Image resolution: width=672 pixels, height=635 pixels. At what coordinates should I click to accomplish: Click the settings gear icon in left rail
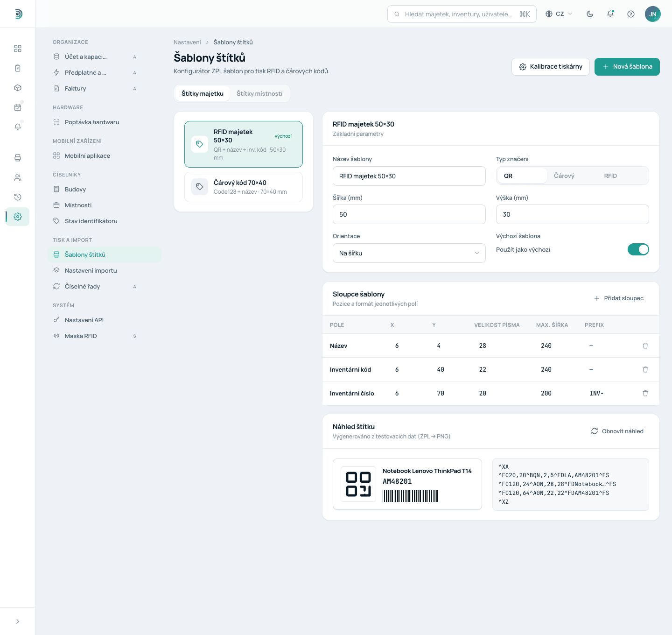pyautogui.click(x=18, y=217)
